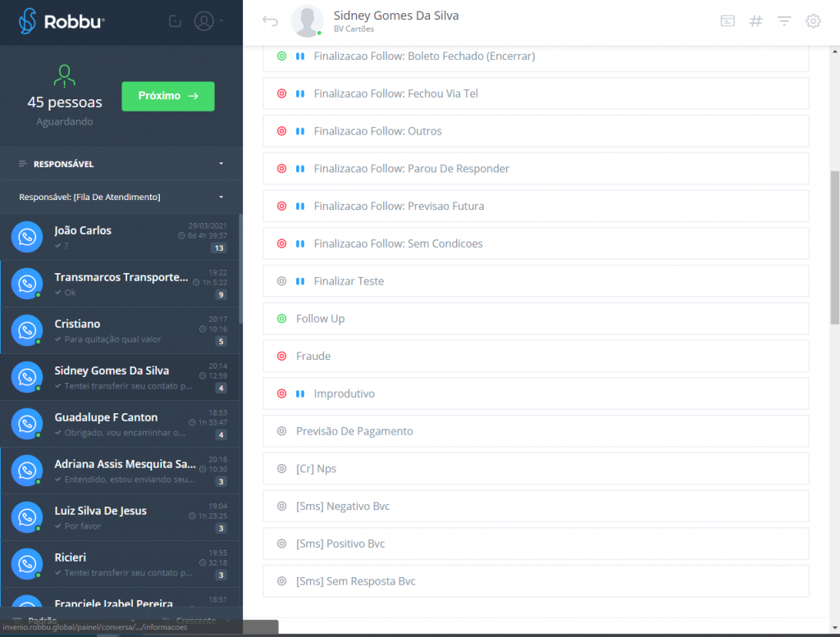Click the main panel vertical scrollbar
The height and width of the screenshot is (637, 840).
coord(834,248)
